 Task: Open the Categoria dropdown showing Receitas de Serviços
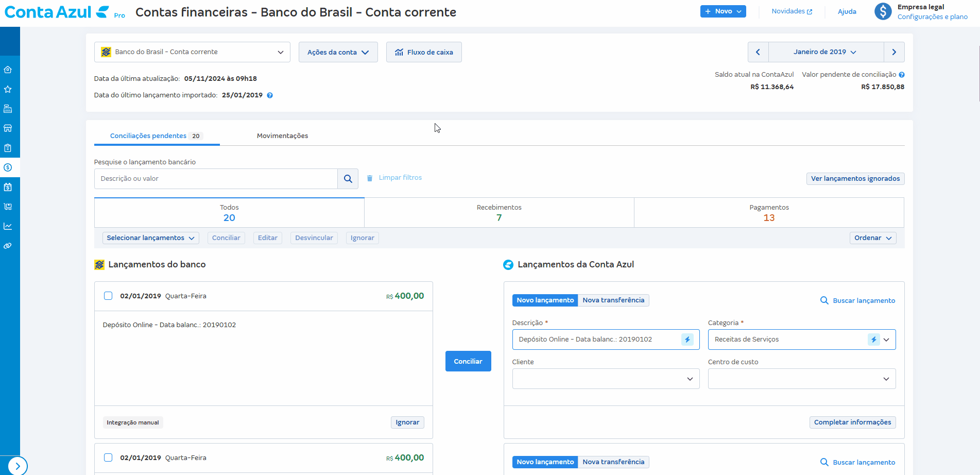887,339
